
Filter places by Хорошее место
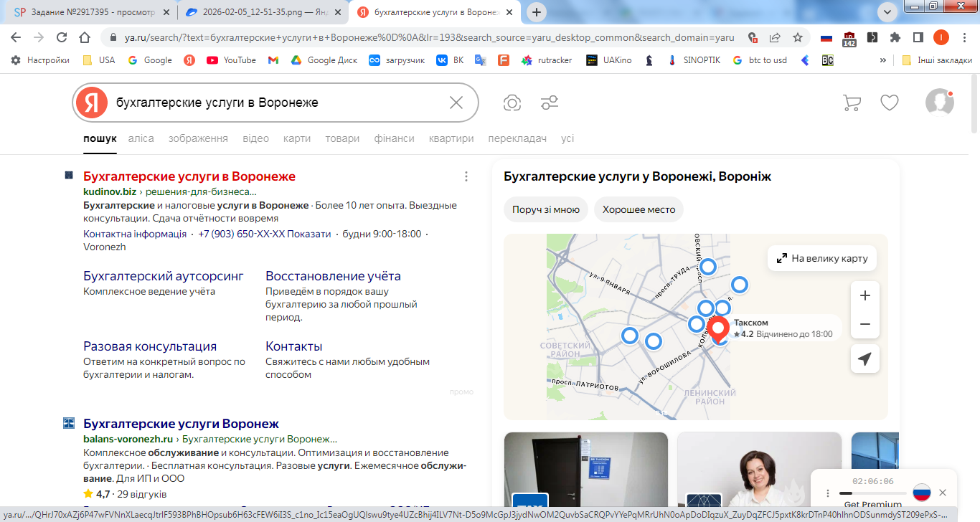point(639,210)
